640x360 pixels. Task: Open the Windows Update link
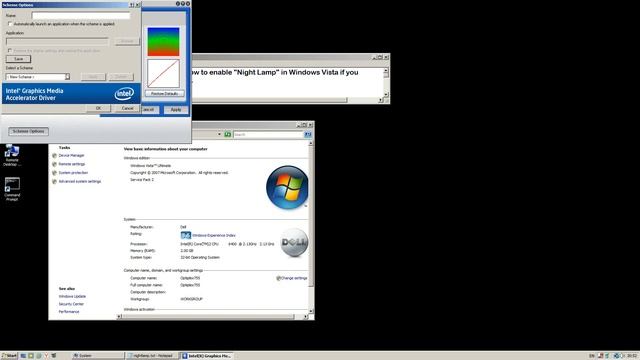click(72, 296)
